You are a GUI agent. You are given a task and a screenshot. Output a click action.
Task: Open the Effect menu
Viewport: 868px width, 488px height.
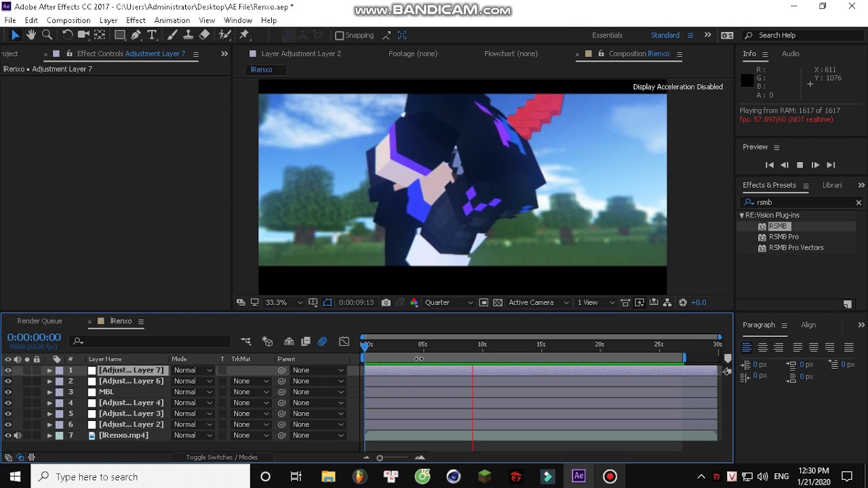136,20
